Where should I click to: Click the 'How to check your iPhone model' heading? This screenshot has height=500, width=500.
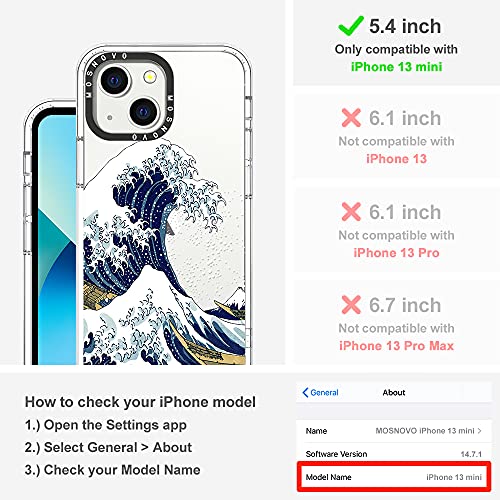coord(140,402)
